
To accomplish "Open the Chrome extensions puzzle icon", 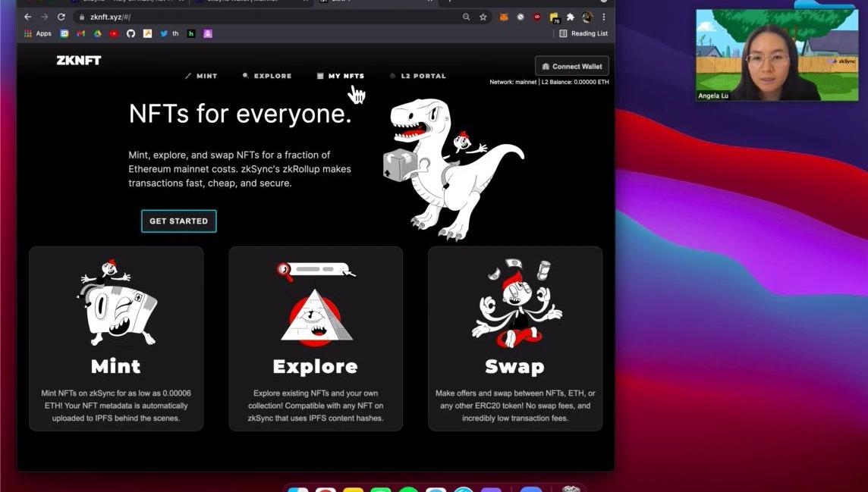I will [x=571, y=17].
